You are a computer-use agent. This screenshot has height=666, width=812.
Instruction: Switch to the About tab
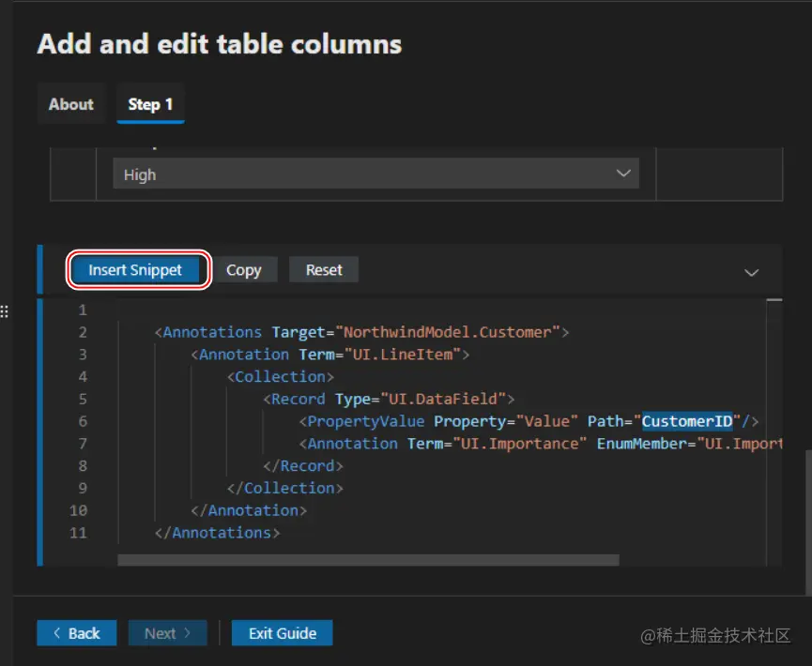[x=71, y=104]
